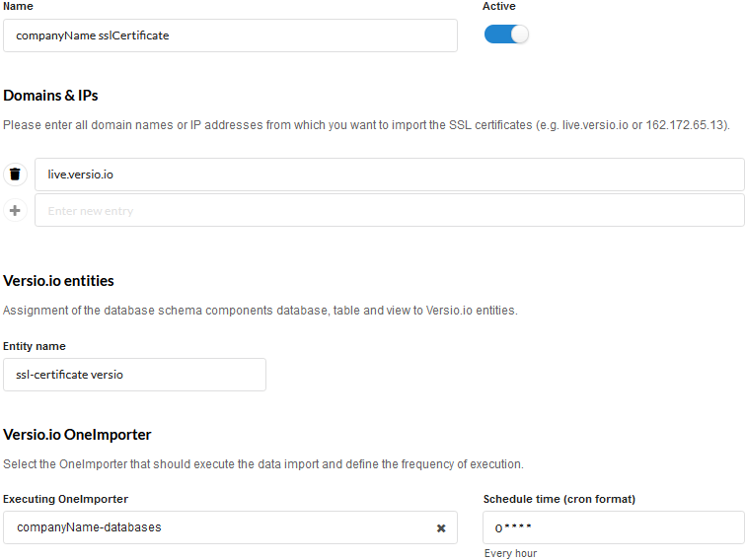745x560 pixels.
Task: Select the 'Domains & IPs' heading
Action: pyautogui.click(x=50, y=96)
